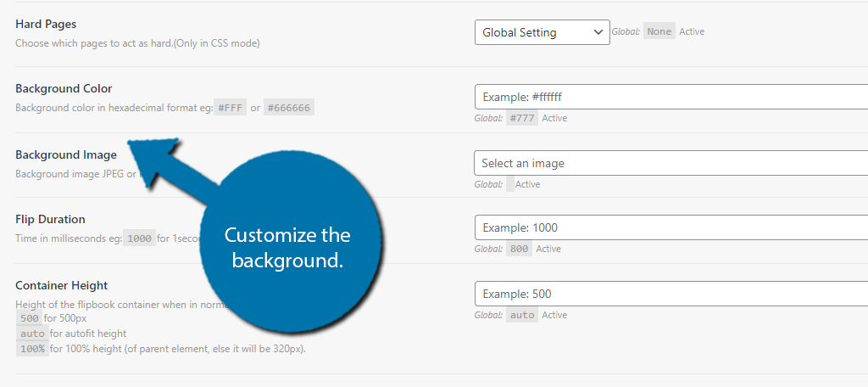Click the global value 800
The height and width of the screenshot is (387, 868).
click(x=520, y=249)
